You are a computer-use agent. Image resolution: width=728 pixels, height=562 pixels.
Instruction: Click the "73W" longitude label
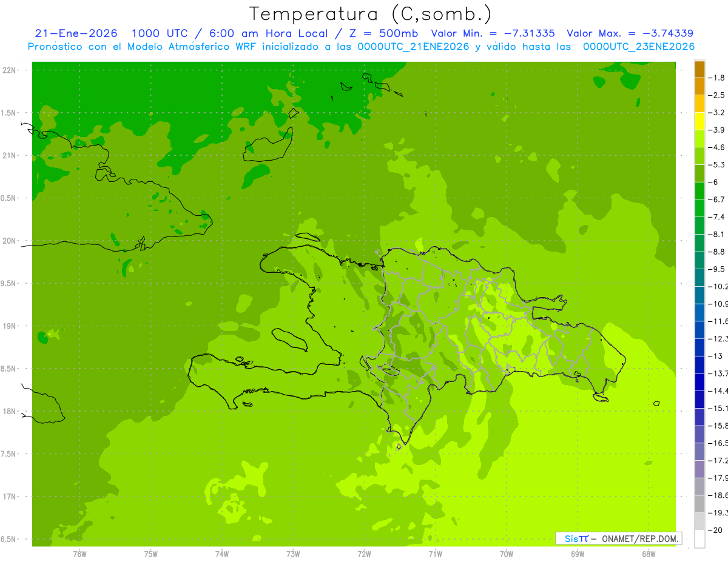(293, 554)
